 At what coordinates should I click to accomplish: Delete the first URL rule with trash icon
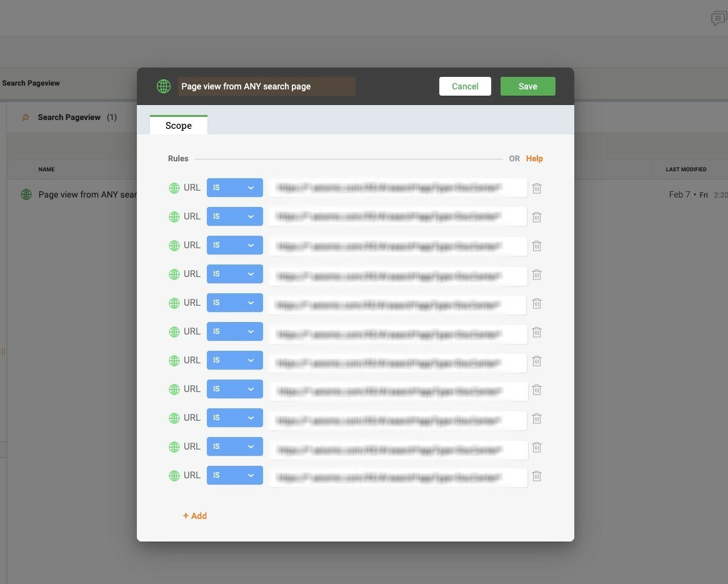(537, 188)
